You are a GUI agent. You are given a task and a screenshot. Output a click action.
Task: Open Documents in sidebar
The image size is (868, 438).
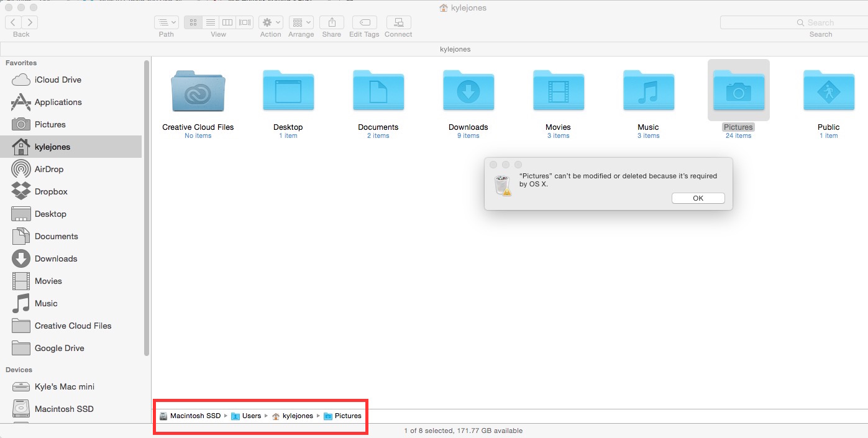pos(71,236)
